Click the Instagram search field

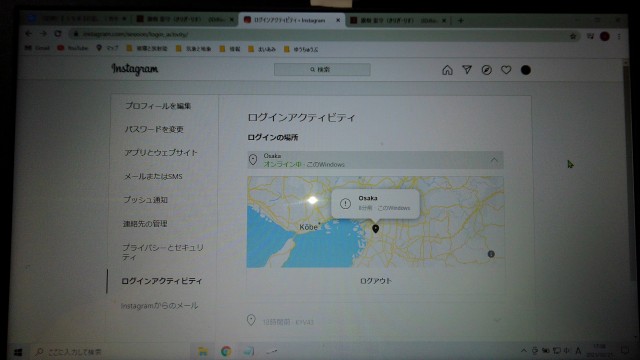click(x=322, y=69)
